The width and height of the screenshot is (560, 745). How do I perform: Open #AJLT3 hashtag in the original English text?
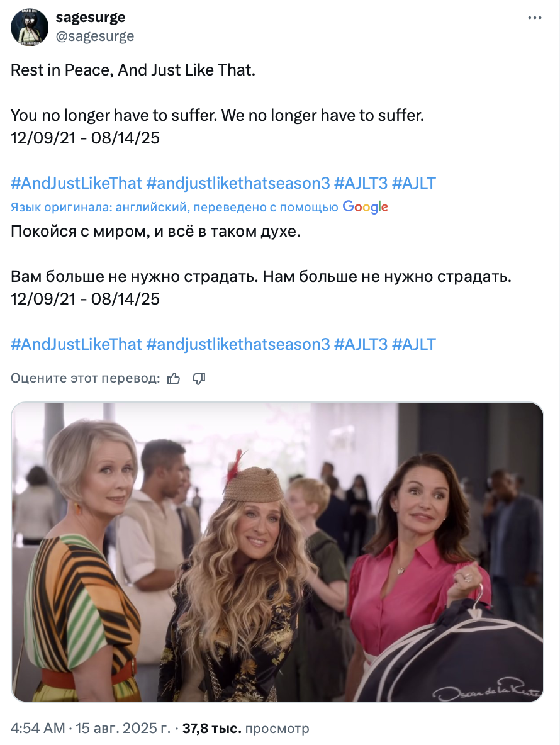tap(361, 183)
